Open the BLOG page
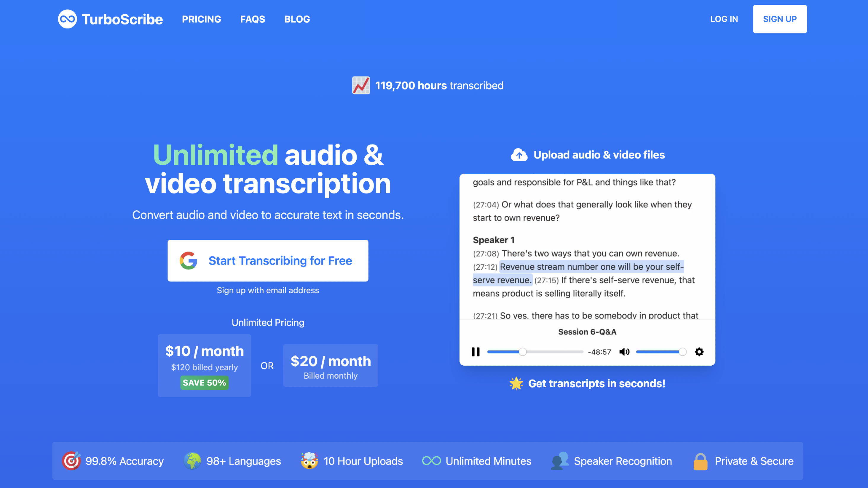 (x=297, y=19)
